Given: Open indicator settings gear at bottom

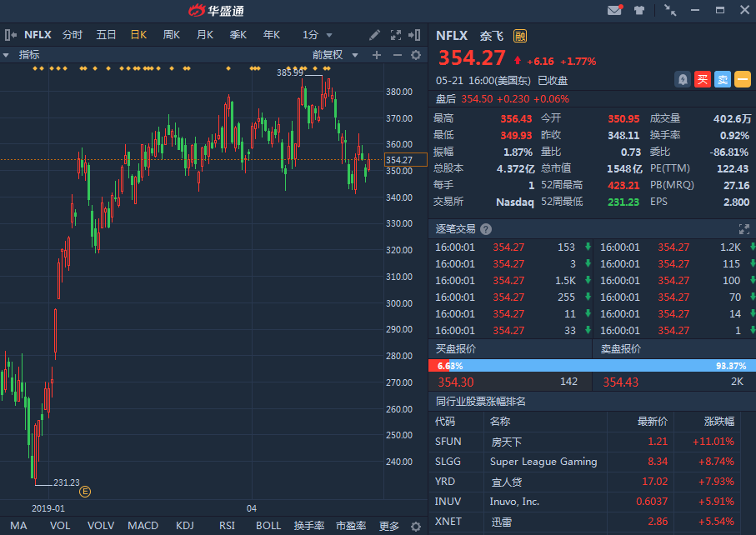Looking at the screenshot, I should [416, 526].
